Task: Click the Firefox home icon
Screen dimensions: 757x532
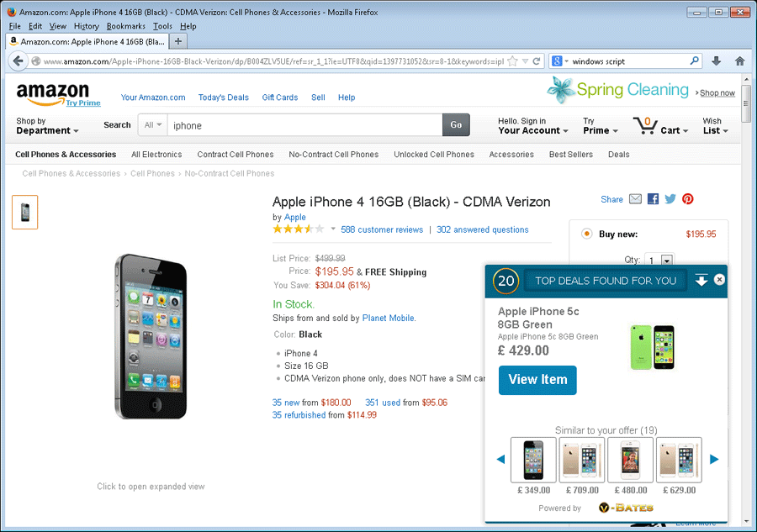Action: [739, 61]
